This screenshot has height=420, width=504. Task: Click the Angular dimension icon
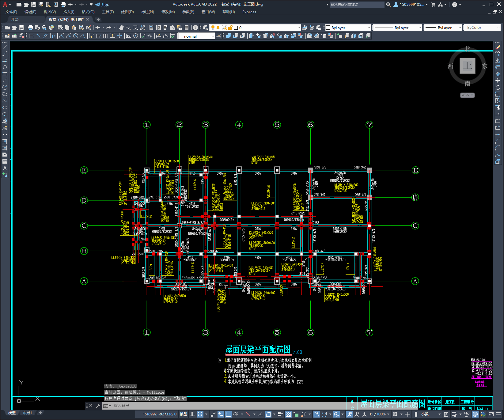(82, 36)
